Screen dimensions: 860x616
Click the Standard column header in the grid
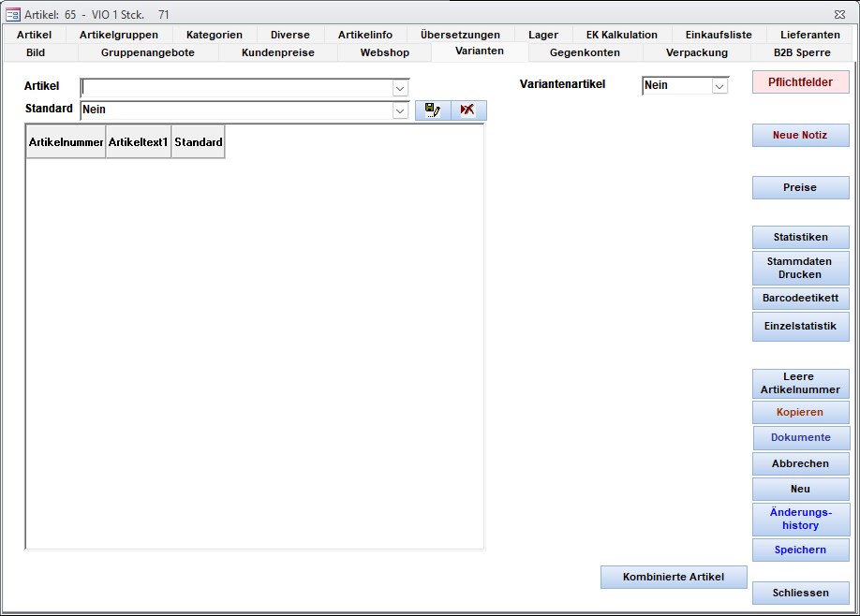198,142
